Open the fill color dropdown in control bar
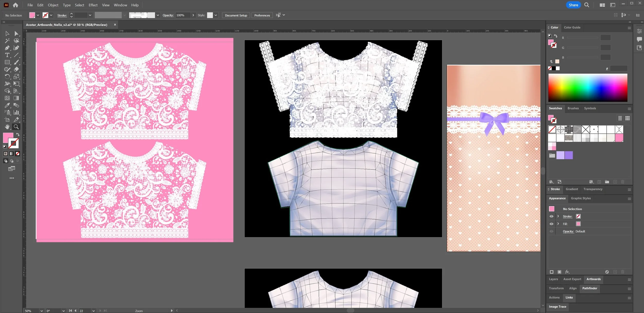Image resolution: width=644 pixels, height=313 pixels. pos(38,15)
